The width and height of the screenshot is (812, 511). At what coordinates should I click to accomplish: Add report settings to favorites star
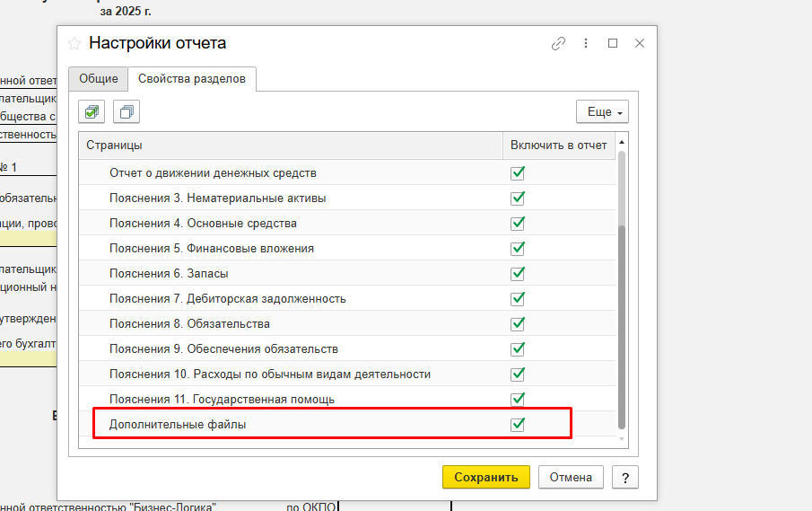coord(74,43)
